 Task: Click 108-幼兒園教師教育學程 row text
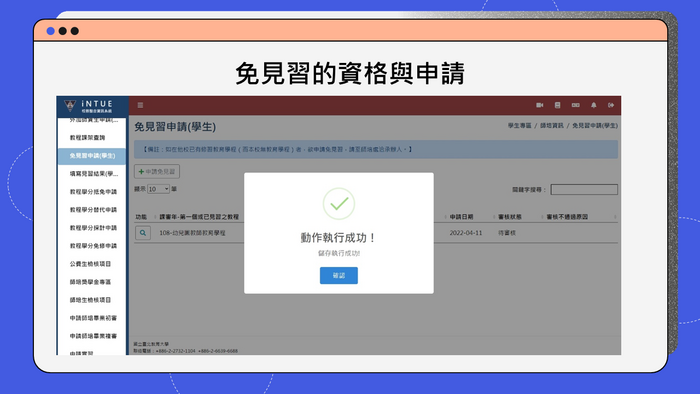point(192,233)
